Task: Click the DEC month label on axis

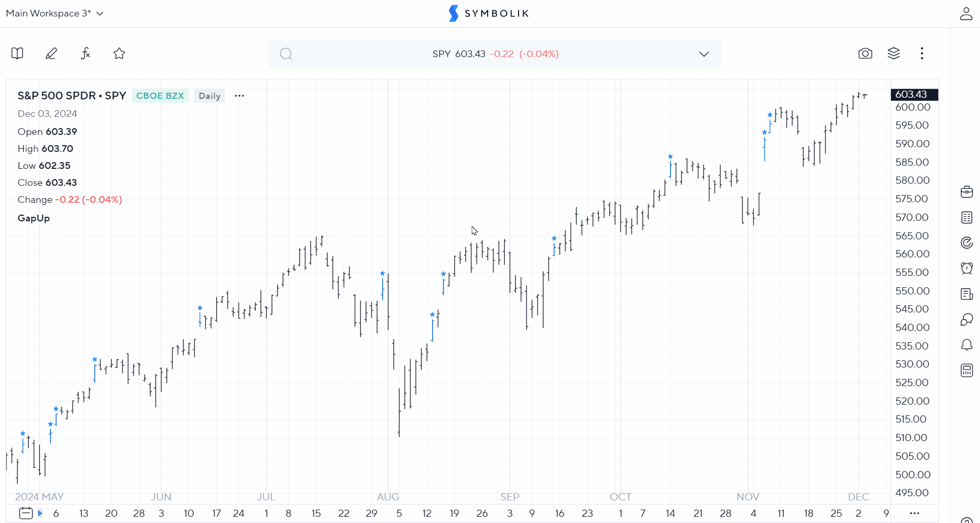Action: [x=858, y=497]
